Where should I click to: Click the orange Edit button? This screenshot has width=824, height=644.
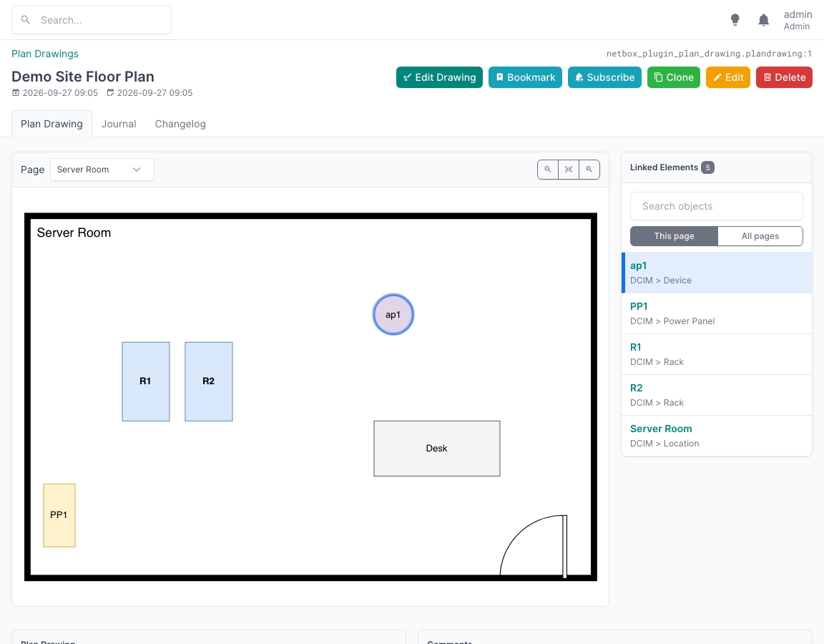click(x=728, y=77)
